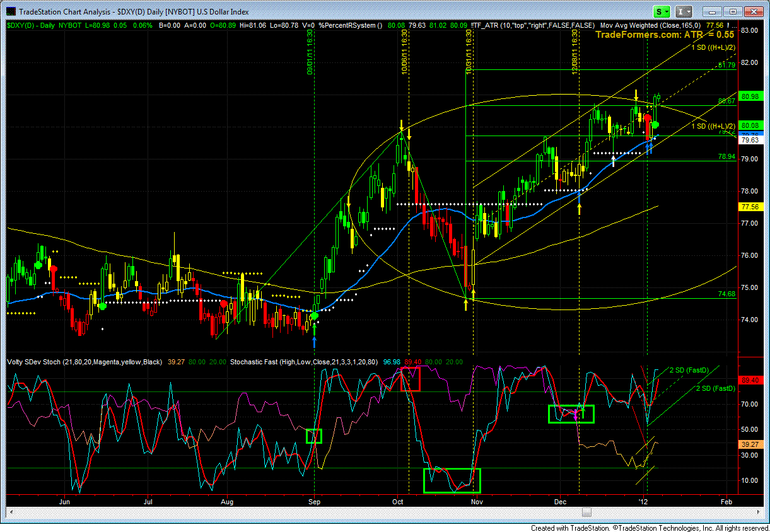Click the 70.00 stochastic axis label
Image resolution: width=770 pixels, height=532 pixels.
coord(749,404)
